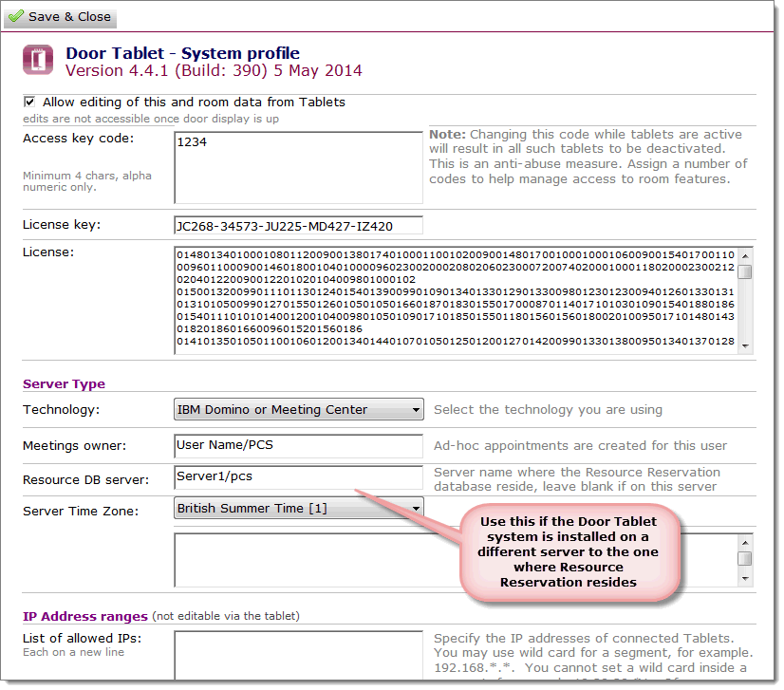Click the Server Type section heading
784x690 pixels.
point(64,384)
